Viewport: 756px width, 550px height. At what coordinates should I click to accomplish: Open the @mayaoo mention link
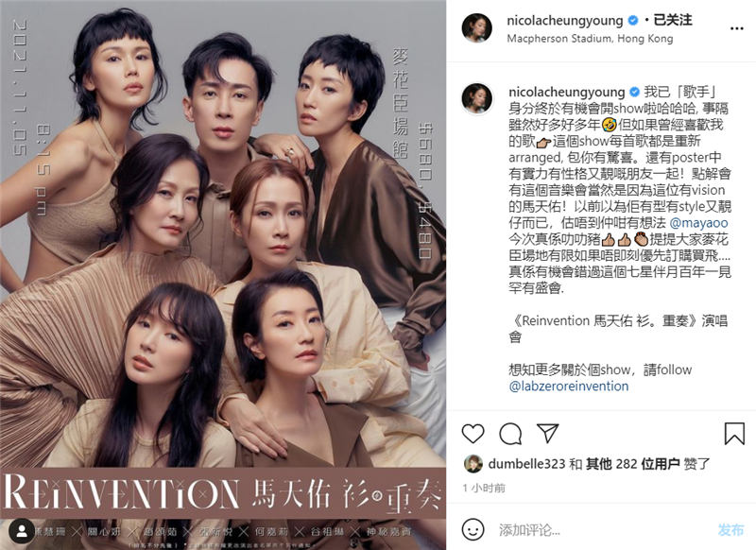(698, 223)
